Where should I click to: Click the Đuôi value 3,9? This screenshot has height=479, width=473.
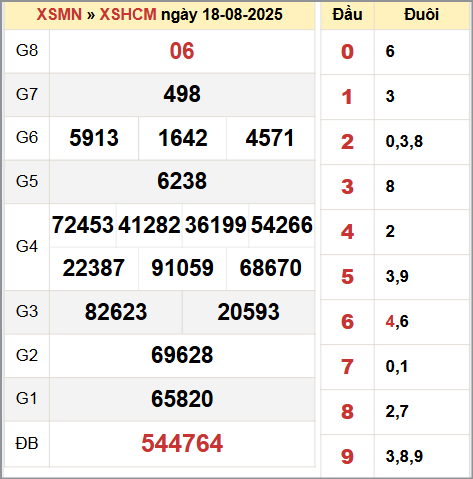click(397, 277)
